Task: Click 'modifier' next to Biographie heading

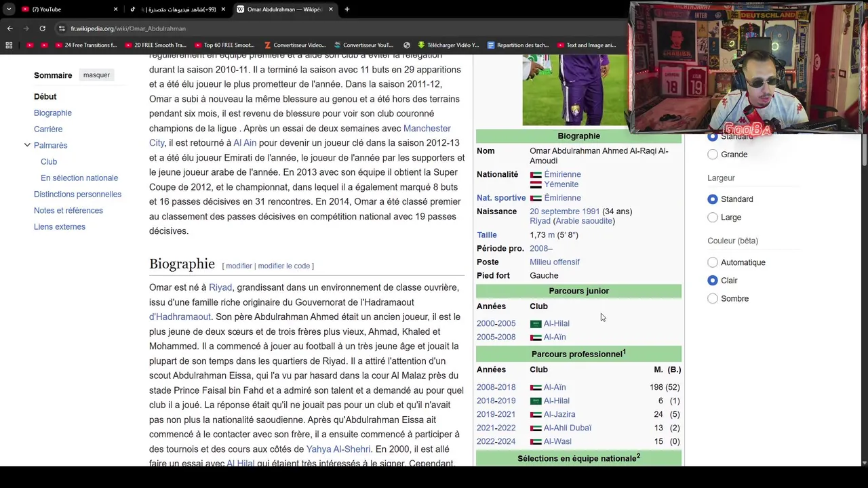Action: pyautogui.click(x=239, y=266)
